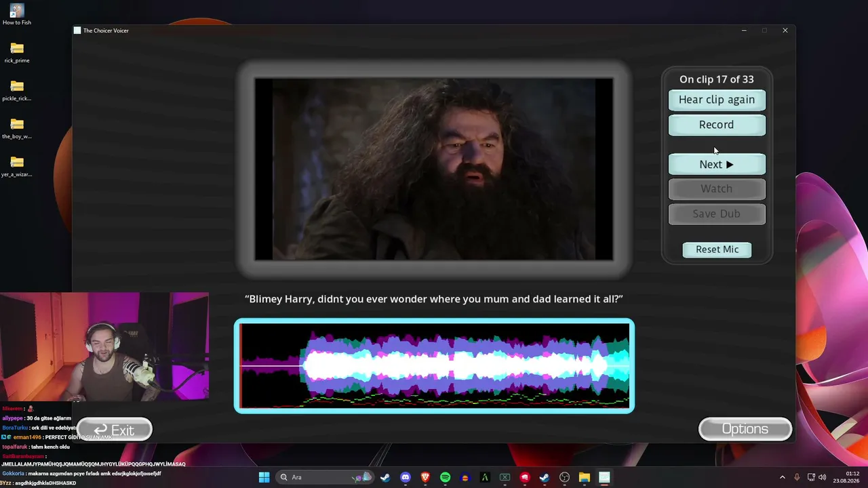Open the volume control in system tray
868x488 pixels.
tap(823, 477)
